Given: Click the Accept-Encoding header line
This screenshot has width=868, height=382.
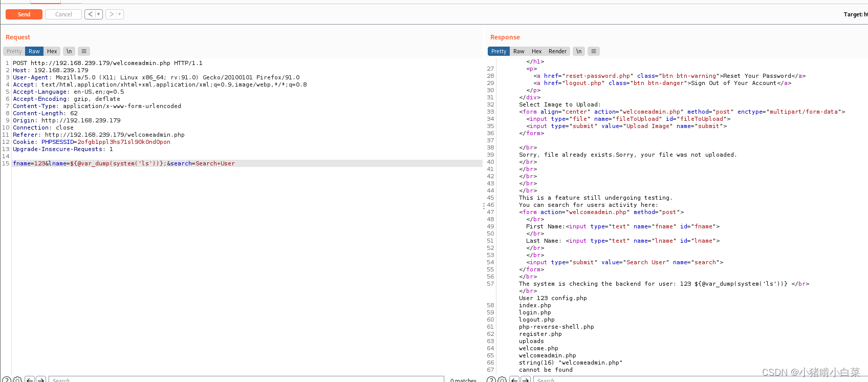Looking at the screenshot, I should 67,99.
